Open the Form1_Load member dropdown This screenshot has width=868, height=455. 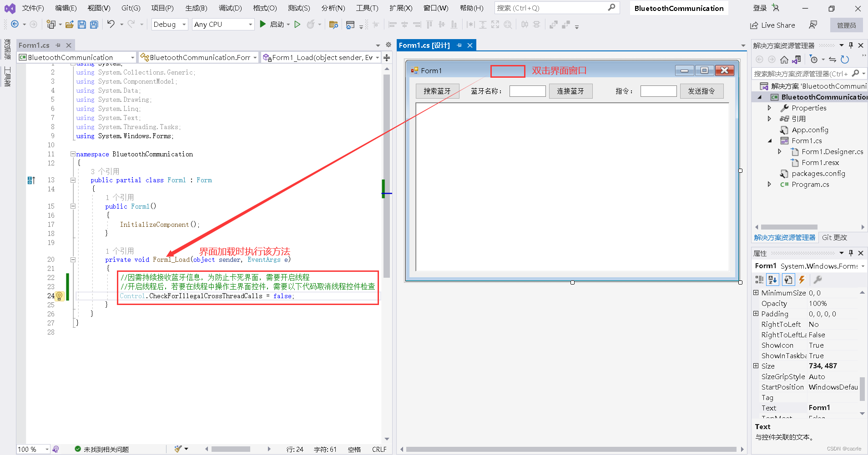click(321, 57)
